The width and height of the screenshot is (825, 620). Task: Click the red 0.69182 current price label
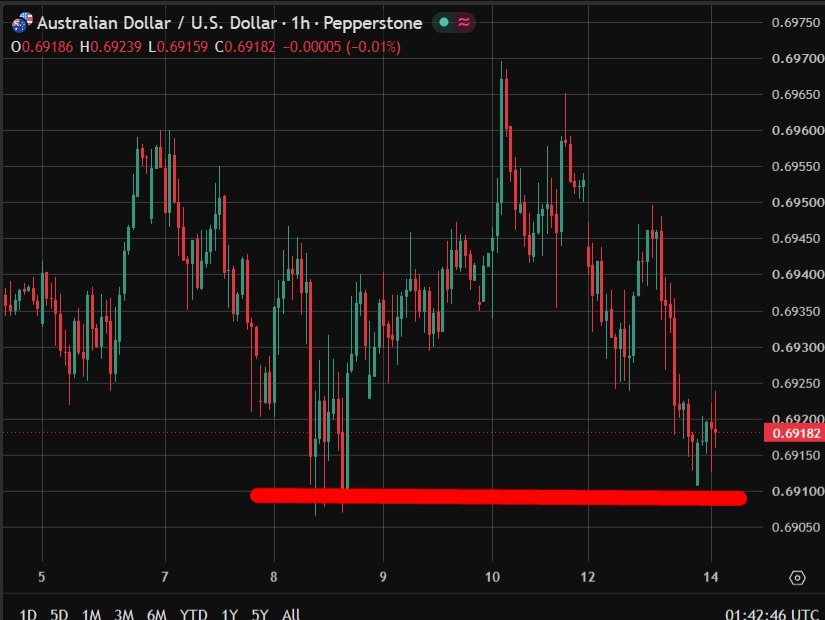[x=794, y=433]
